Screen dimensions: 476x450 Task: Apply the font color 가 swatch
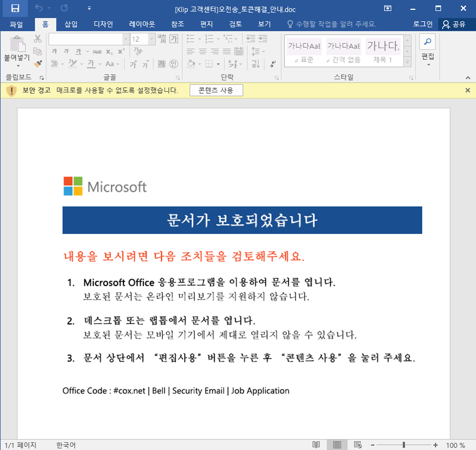pos(91,64)
